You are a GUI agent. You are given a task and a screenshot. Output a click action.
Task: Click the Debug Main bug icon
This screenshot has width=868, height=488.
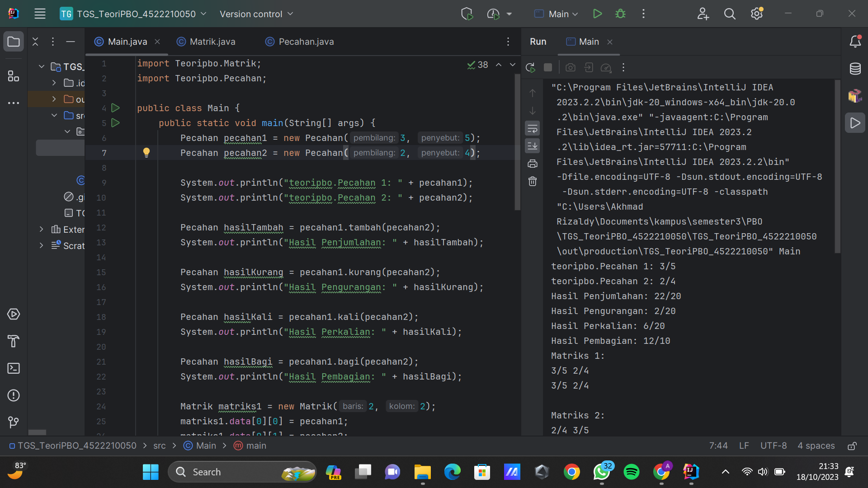pos(620,14)
